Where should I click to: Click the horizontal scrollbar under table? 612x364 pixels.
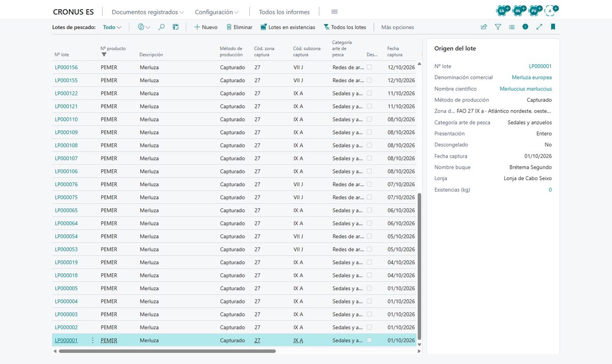point(167,351)
